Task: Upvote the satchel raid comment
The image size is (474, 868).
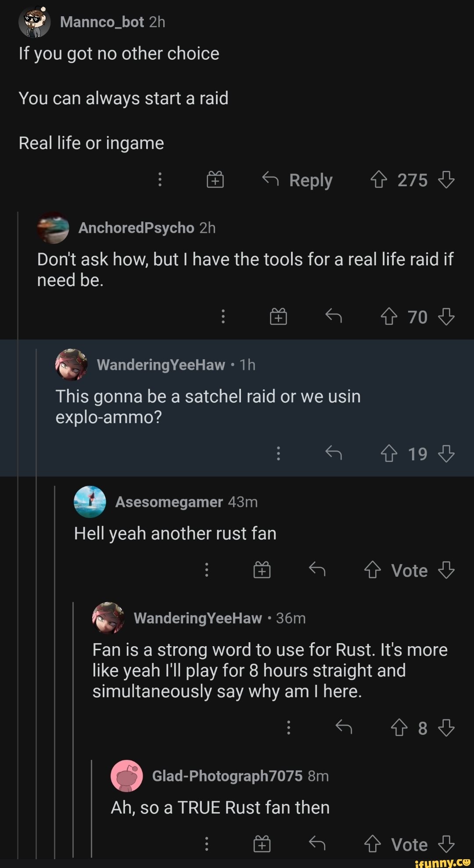Action: pyautogui.click(x=389, y=453)
